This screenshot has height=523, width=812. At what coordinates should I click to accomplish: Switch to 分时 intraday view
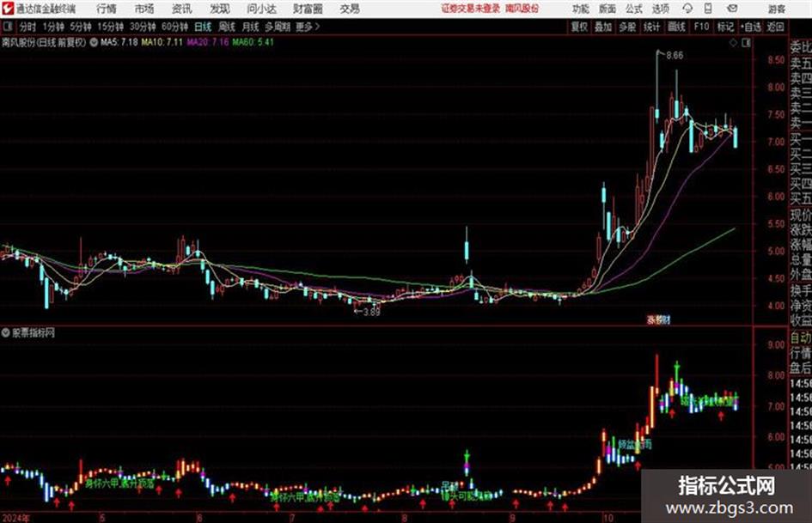point(27,27)
